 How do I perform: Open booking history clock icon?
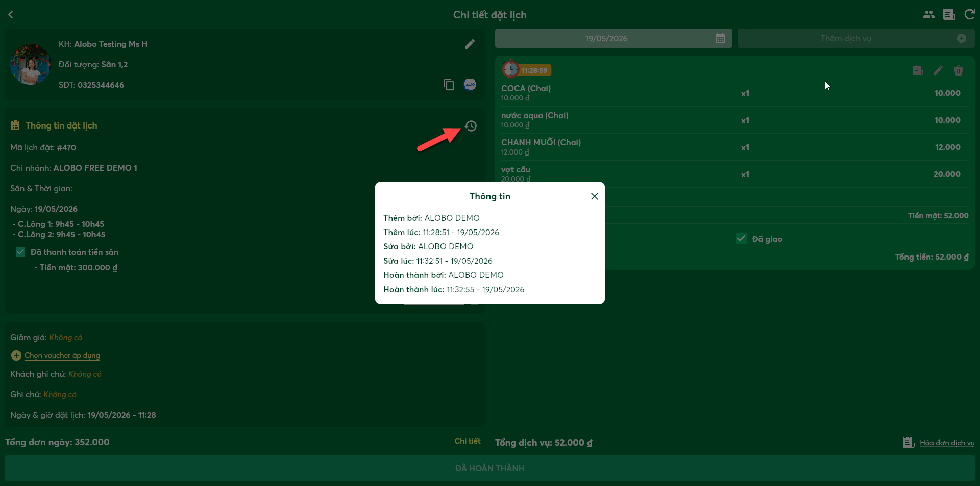471,126
